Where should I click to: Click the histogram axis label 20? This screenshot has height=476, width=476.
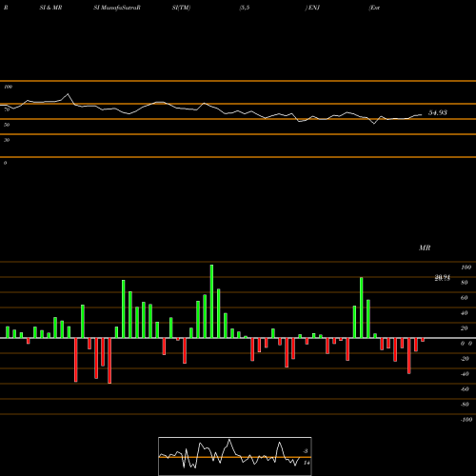(465, 328)
